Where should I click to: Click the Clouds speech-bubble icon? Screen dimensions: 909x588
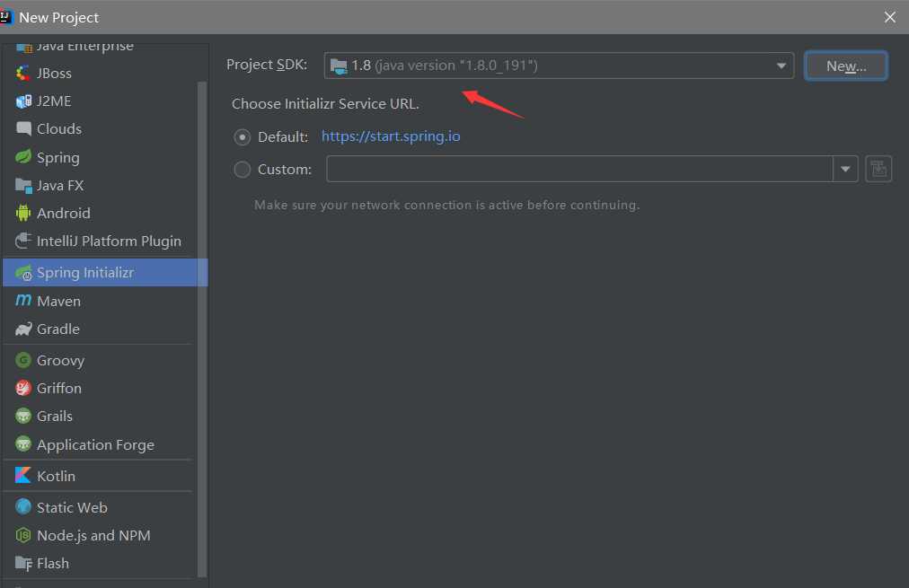[x=23, y=128]
